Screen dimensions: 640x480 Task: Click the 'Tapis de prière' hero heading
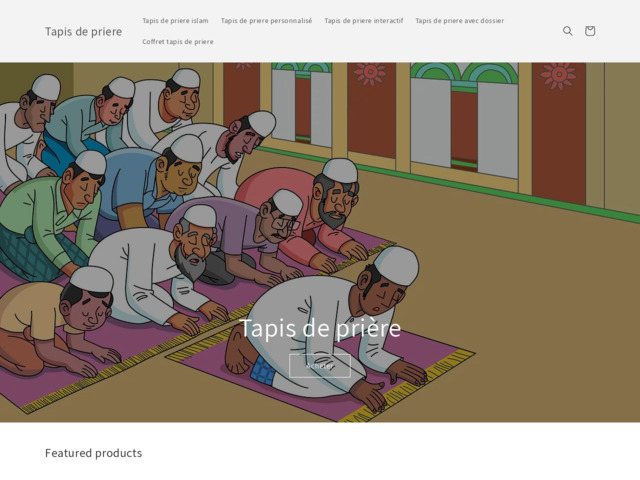point(320,328)
